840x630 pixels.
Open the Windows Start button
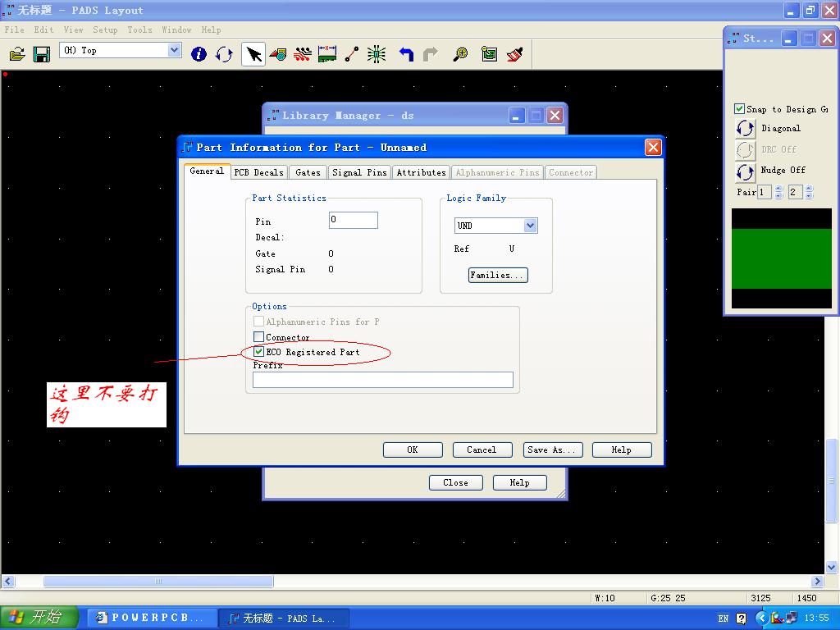39,618
